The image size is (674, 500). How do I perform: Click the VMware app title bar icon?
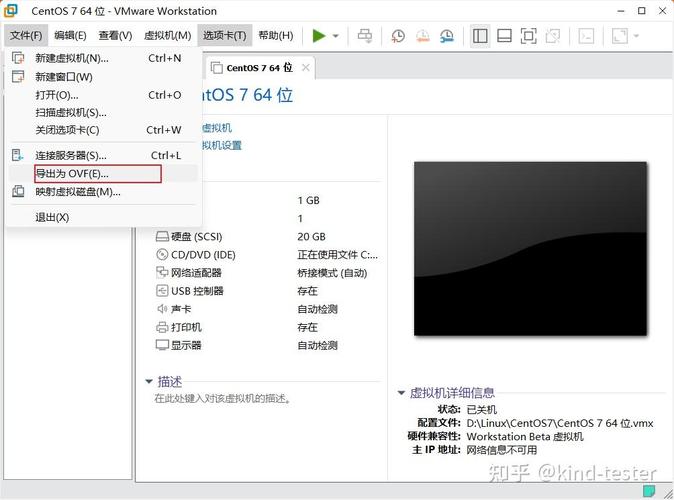pos(11,11)
